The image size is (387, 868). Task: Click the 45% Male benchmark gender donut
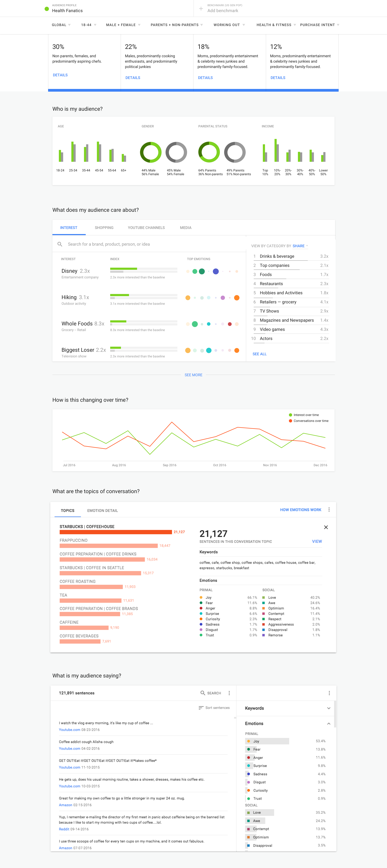[176, 152]
